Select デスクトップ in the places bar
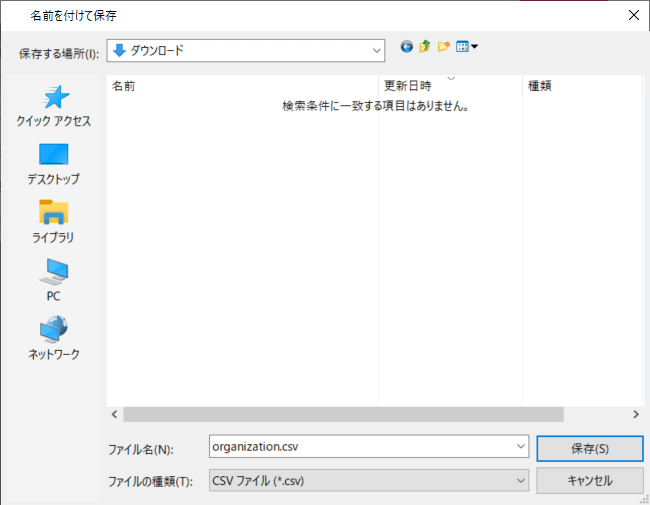The image size is (650, 505). coord(53,164)
